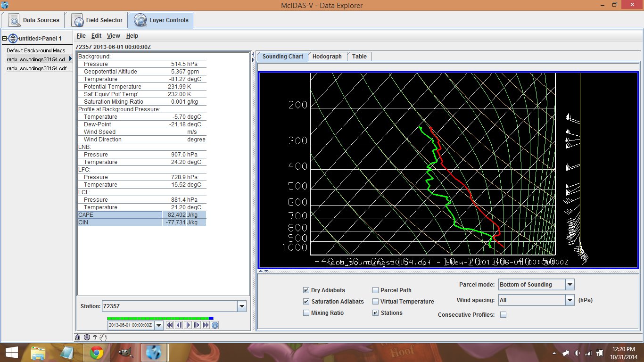Click Field Selector tab icon
The width and height of the screenshot is (644, 362).
pos(78,20)
